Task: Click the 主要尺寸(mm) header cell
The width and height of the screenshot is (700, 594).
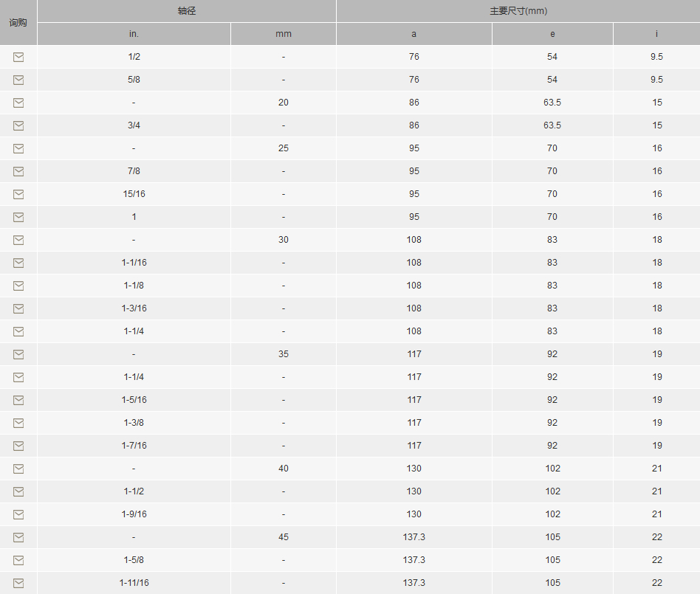Action: 518,11
